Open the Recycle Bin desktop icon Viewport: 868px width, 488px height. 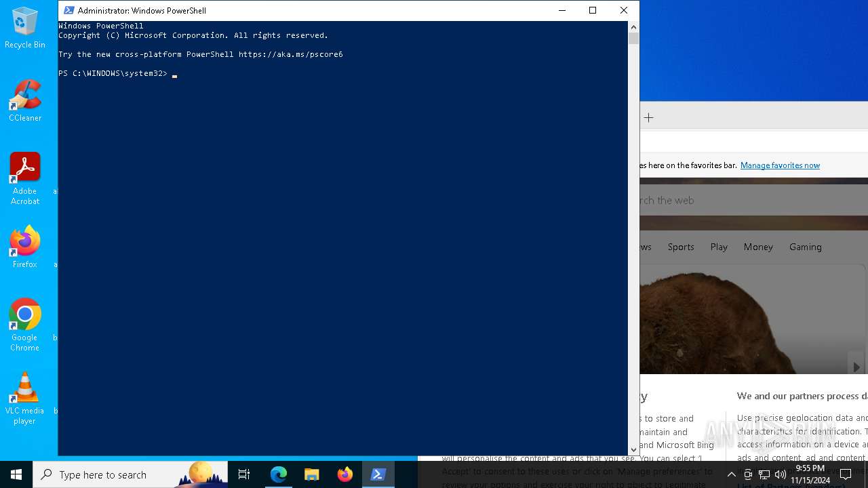click(x=25, y=28)
